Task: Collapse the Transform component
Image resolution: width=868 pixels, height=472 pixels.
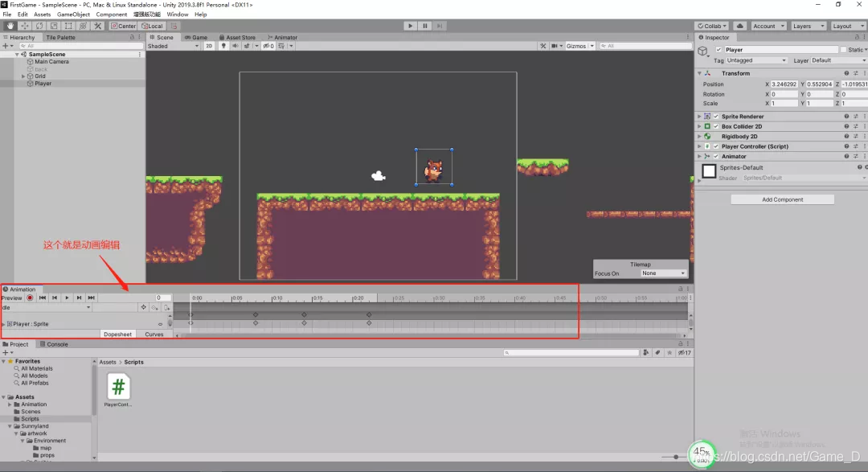Action: tap(699, 73)
